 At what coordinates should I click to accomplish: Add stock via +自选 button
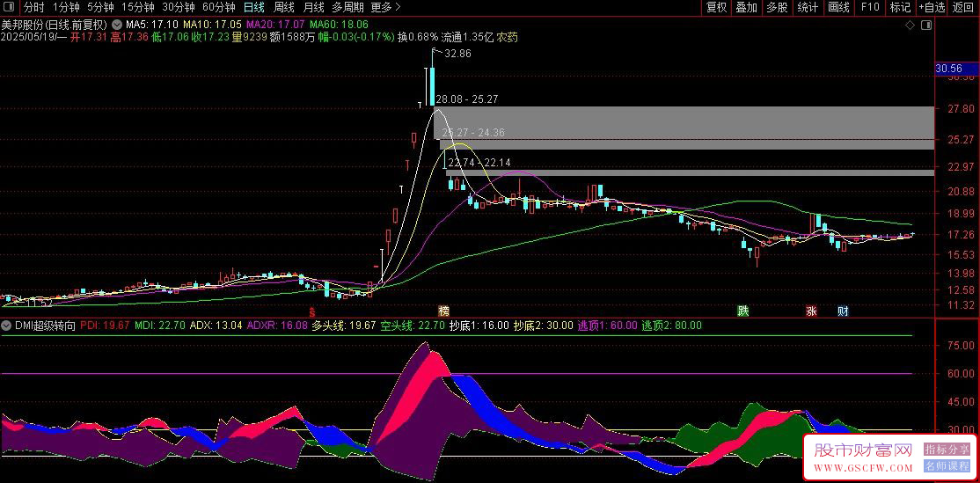click(932, 8)
